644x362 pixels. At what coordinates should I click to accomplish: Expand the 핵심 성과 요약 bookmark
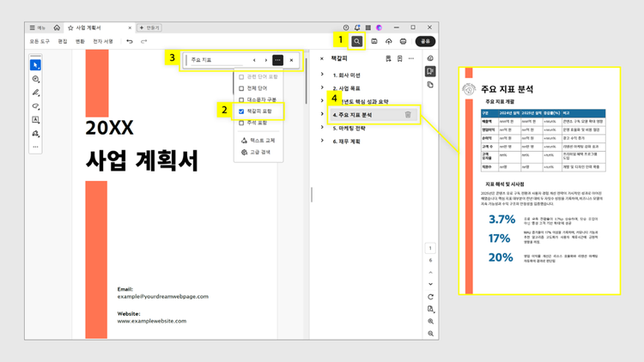[x=322, y=100]
